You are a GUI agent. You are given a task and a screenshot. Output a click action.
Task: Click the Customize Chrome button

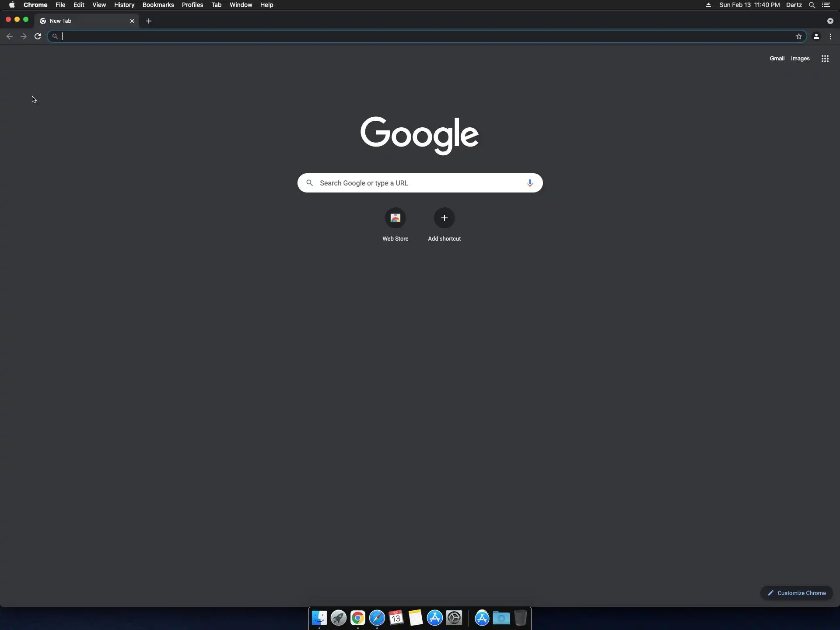click(796, 593)
